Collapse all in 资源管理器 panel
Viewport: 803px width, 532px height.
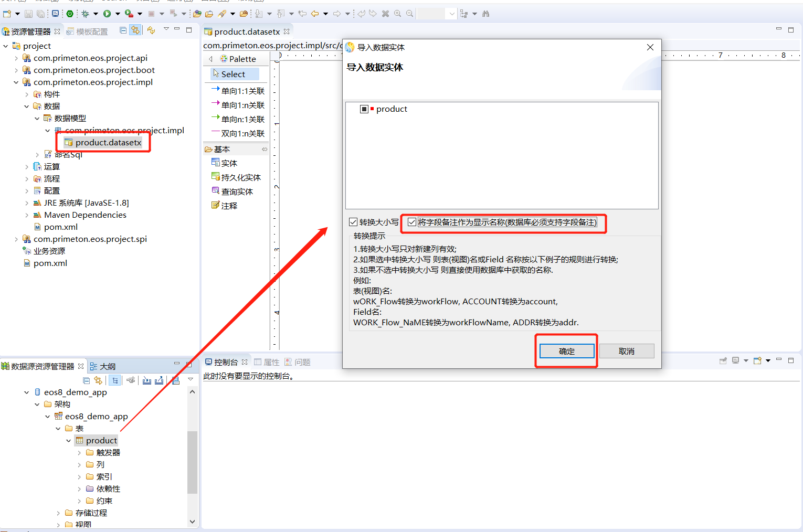pyautogui.click(x=123, y=30)
